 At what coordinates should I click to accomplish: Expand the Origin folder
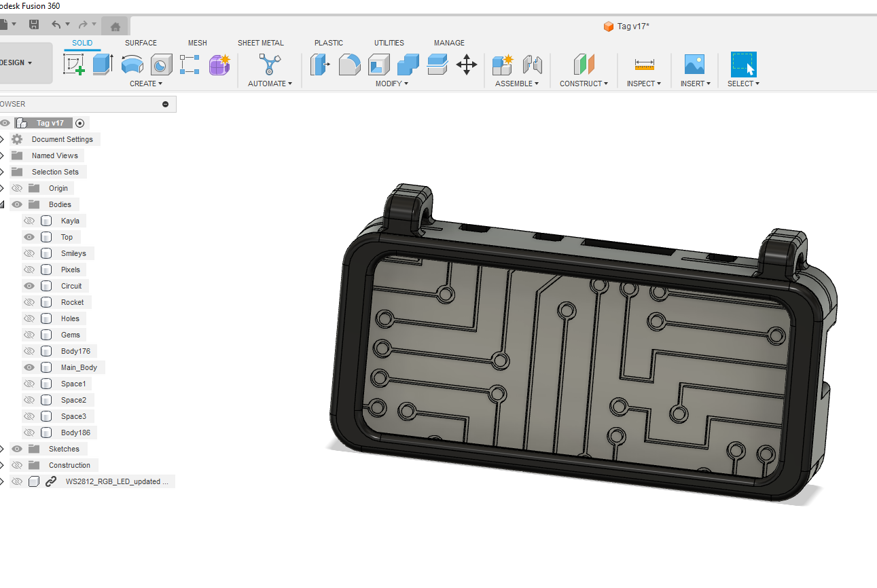coord(4,188)
